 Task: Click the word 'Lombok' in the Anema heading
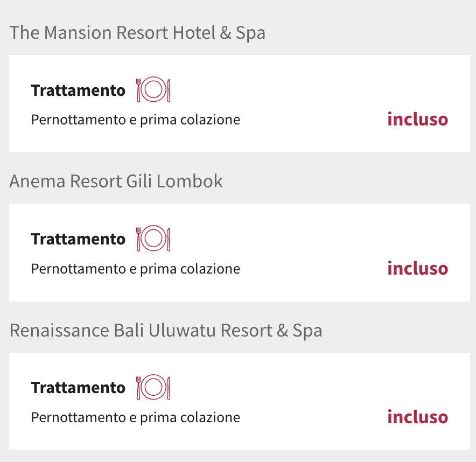[x=190, y=181]
